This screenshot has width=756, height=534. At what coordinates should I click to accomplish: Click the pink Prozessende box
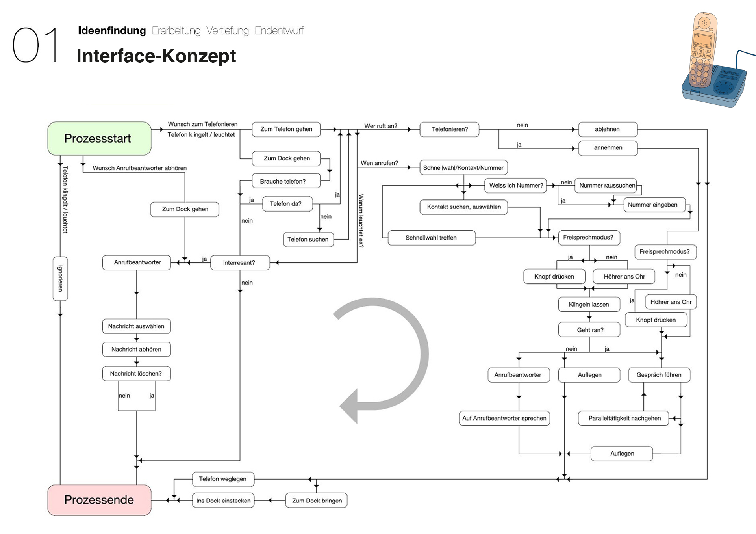click(x=99, y=500)
